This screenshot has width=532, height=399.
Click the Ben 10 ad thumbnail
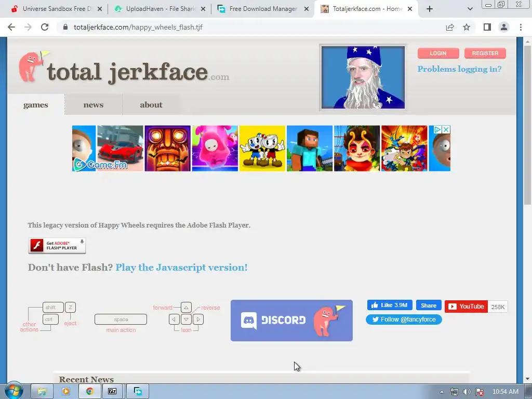[x=404, y=148]
